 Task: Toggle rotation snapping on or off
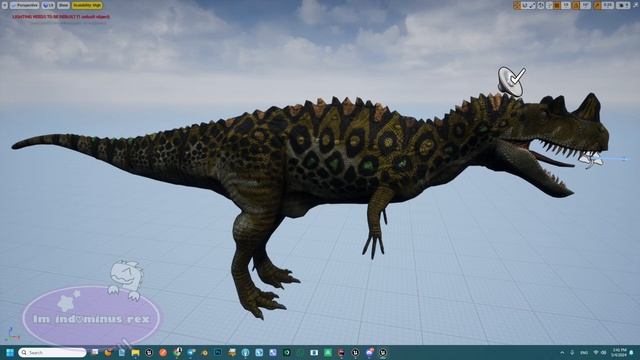(576, 5)
